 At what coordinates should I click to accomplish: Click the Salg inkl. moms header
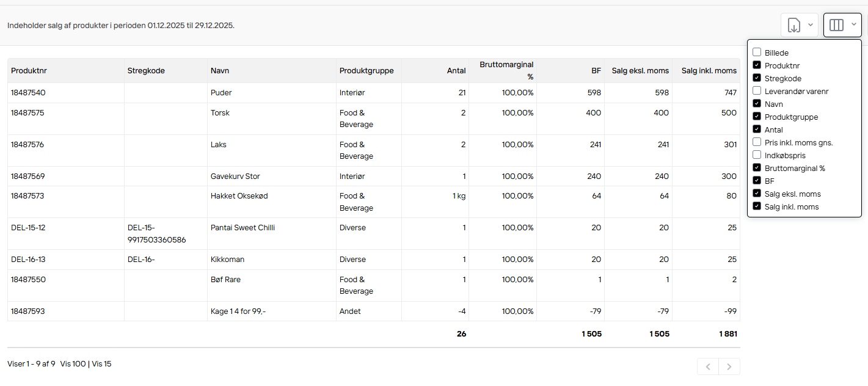pos(709,71)
